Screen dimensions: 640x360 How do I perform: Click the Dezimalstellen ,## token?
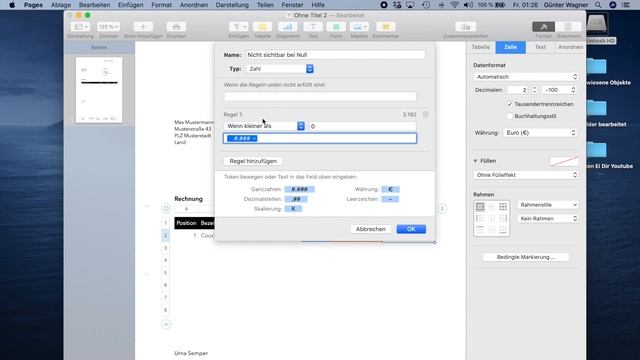(296, 199)
